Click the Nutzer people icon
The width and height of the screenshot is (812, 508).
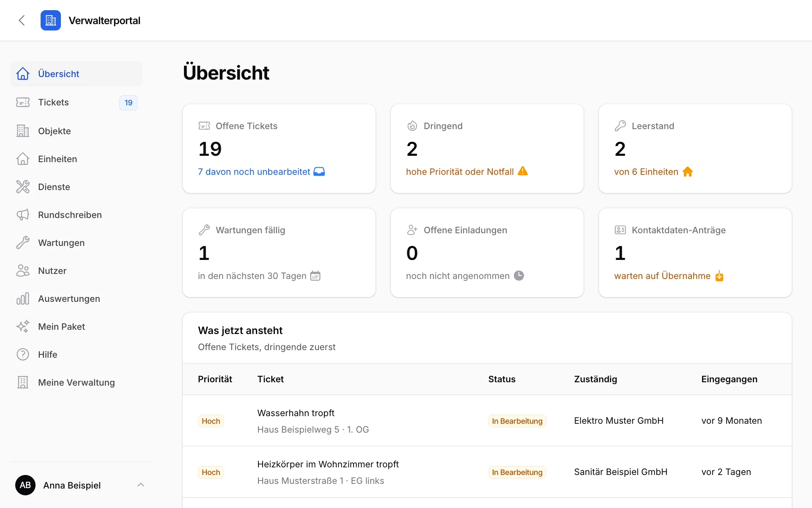tap(23, 271)
